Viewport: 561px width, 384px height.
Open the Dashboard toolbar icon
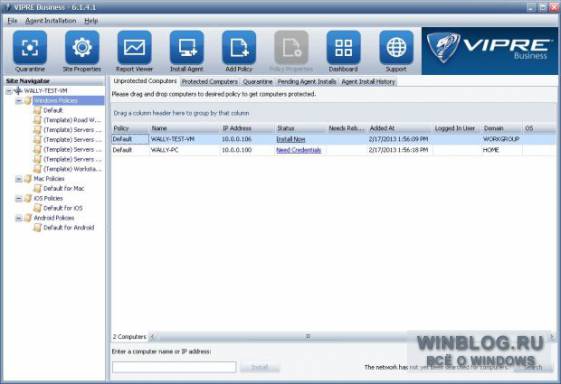coord(343,48)
